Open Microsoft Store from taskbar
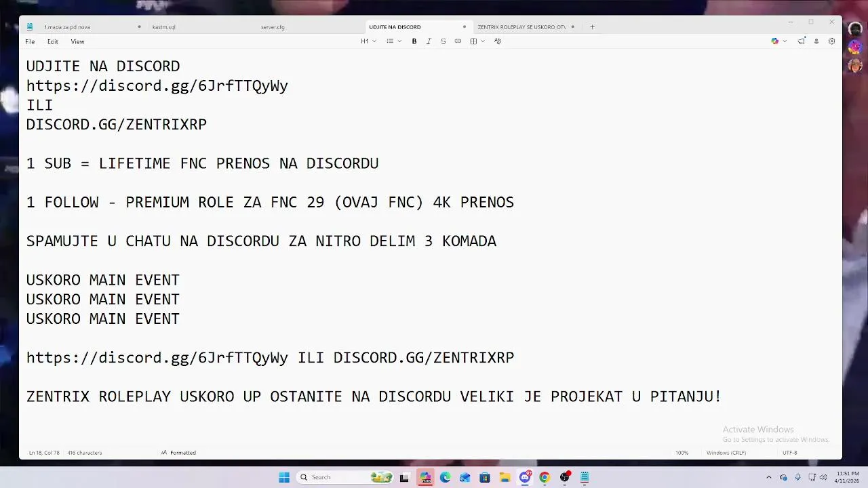The height and width of the screenshot is (488, 868). click(x=485, y=477)
